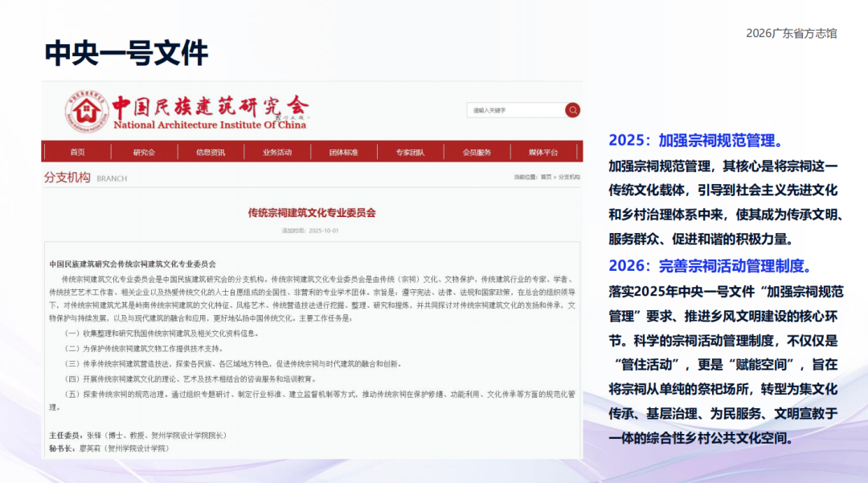868x483 pixels.
Task: Open the 团体标准 navigation menu item
Action: 343,152
